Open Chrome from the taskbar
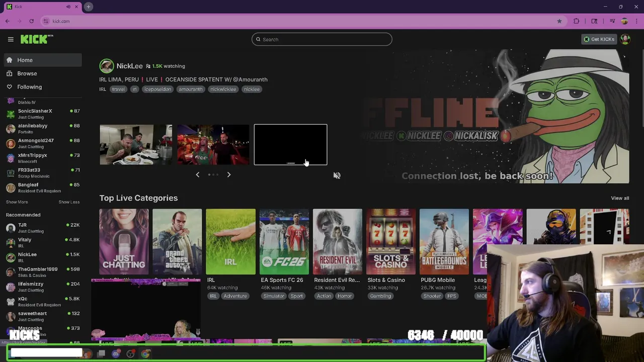Viewport: 644px width, 362px height. (145, 354)
